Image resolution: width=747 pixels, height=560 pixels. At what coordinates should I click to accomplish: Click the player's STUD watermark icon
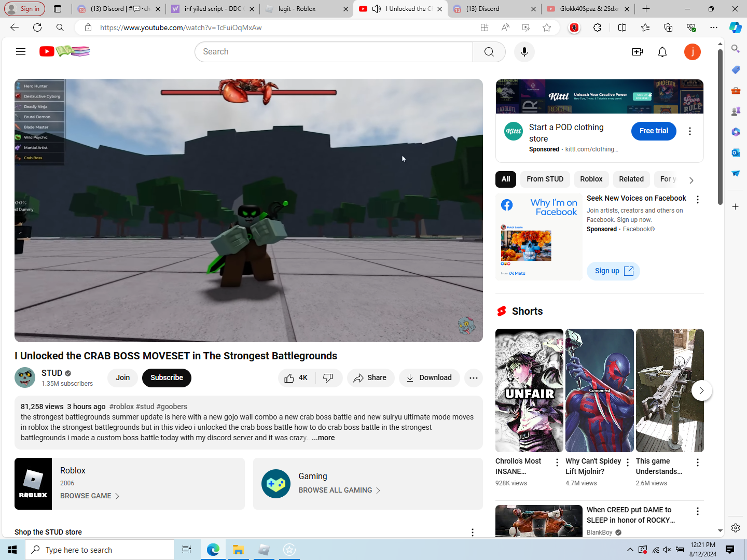[466, 326]
